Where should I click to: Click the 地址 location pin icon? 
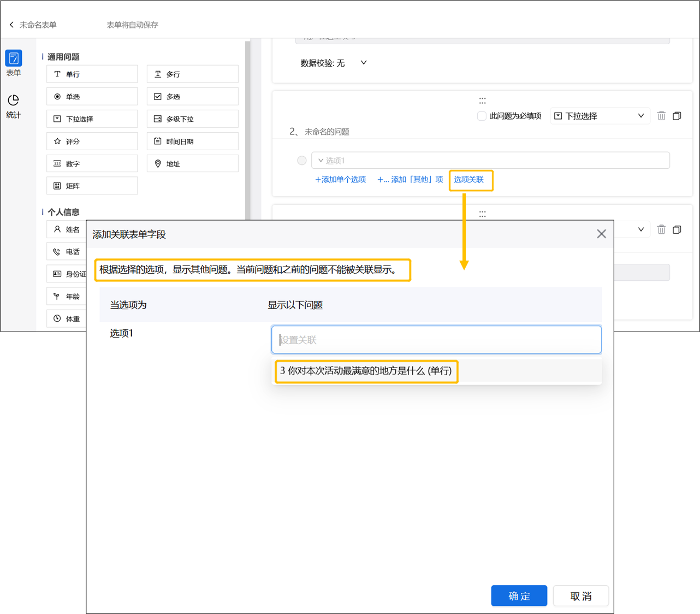(x=158, y=163)
